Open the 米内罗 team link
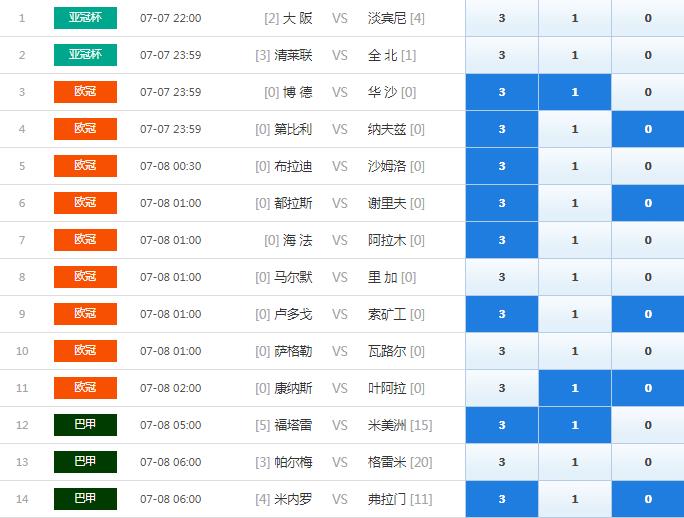Viewport: 684px width, 518px height. pyautogui.click(x=293, y=499)
